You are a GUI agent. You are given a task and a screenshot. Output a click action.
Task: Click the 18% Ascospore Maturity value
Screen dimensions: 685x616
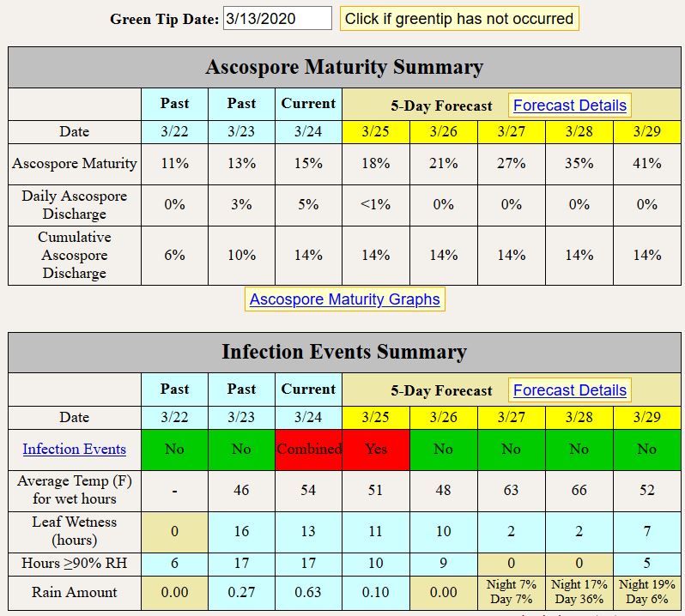pos(376,164)
